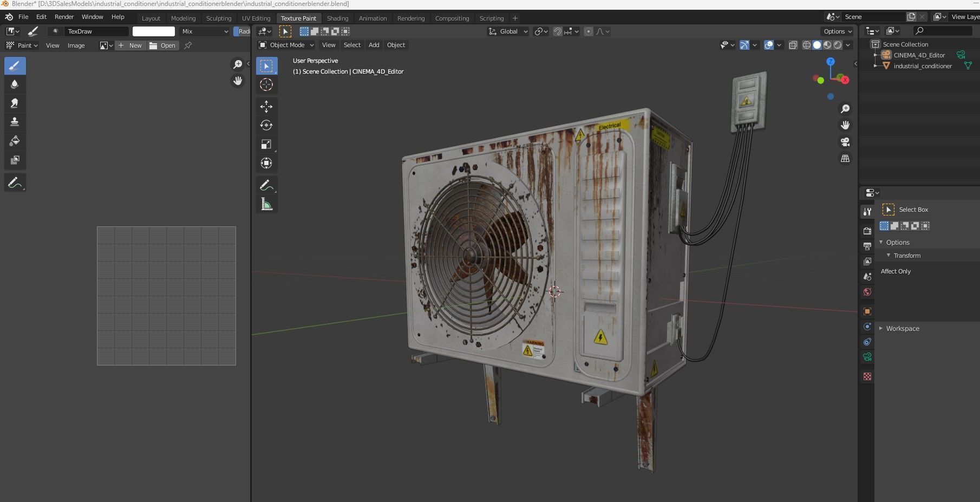Select the Draw brush tool in image editor
980x502 pixels.
click(15, 66)
